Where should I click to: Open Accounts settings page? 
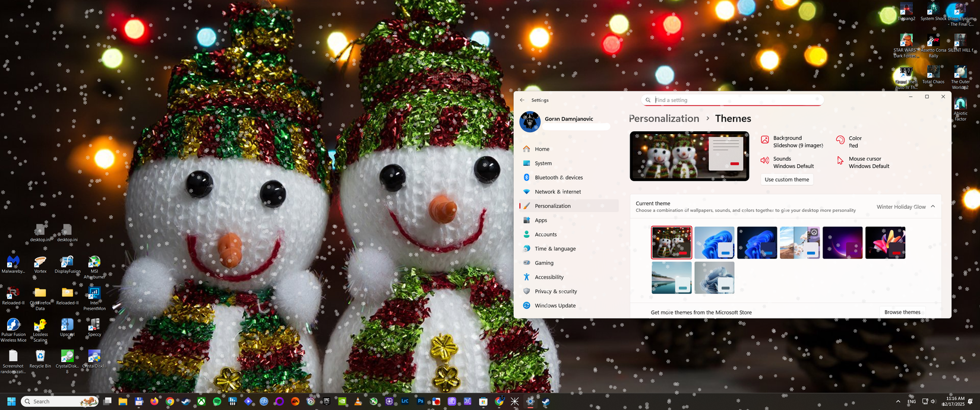click(568, 234)
